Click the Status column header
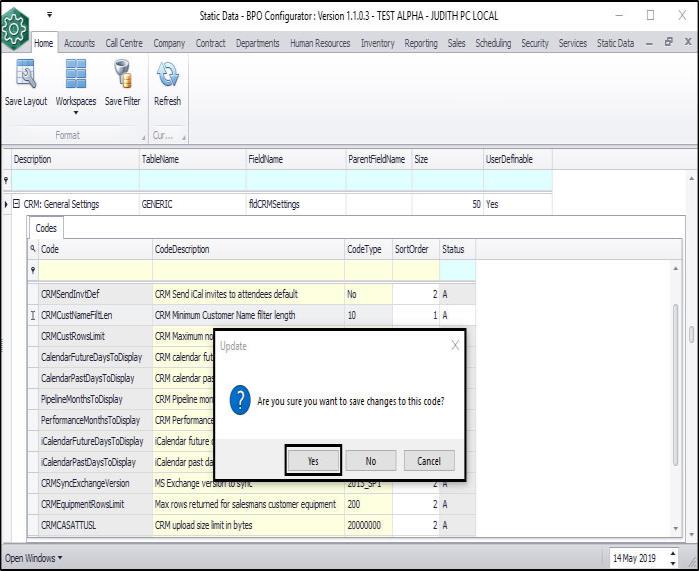Image resolution: width=699 pixels, height=571 pixels. [457, 249]
